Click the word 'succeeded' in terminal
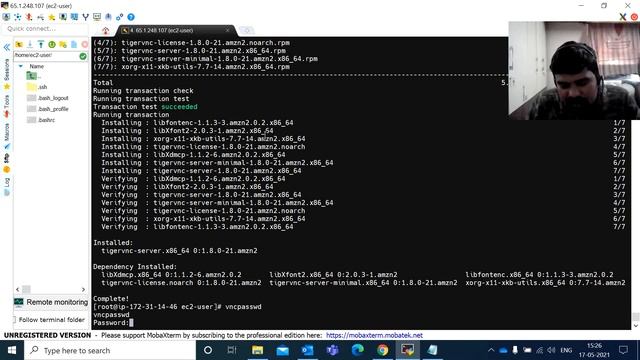The image size is (640, 360). pos(179,107)
